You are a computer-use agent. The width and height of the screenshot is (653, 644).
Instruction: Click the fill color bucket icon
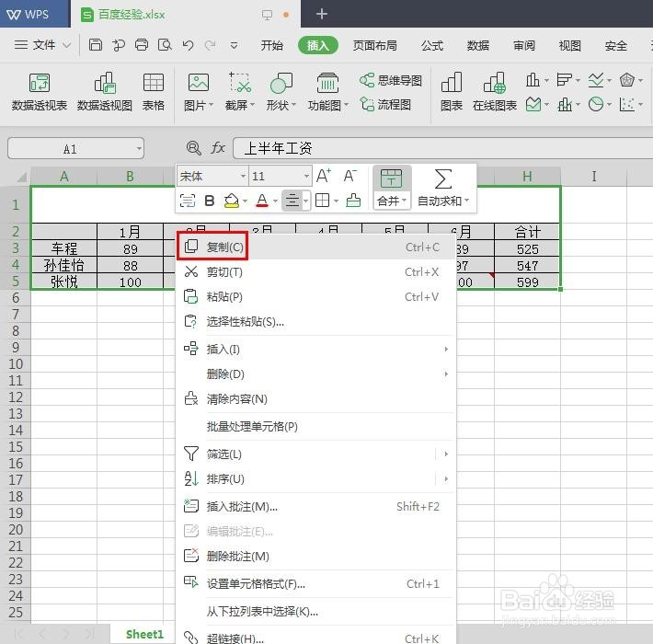(x=232, y=201)
